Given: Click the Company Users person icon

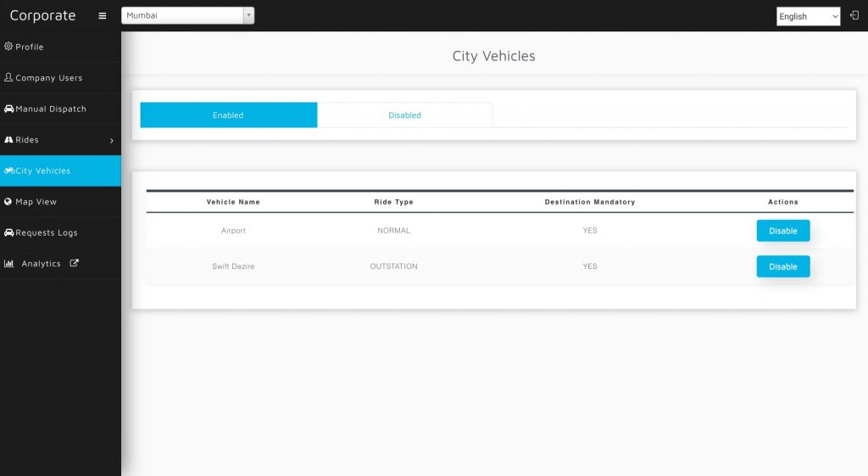Looking at the screenshot, I should pos(8,77).
